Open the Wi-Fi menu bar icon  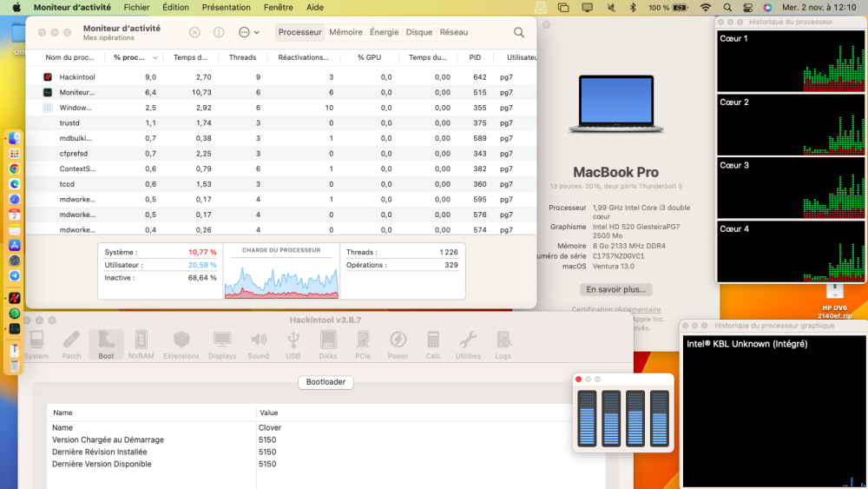coord(705,7)
